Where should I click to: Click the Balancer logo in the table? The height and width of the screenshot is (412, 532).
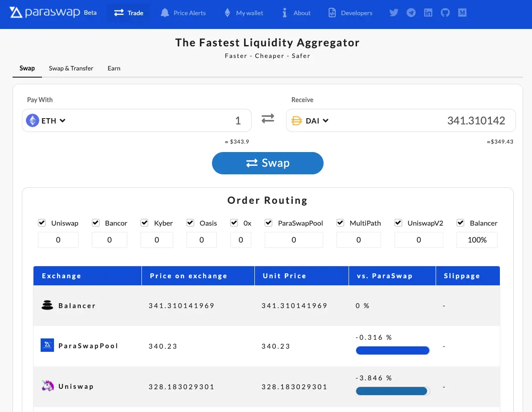47,305
